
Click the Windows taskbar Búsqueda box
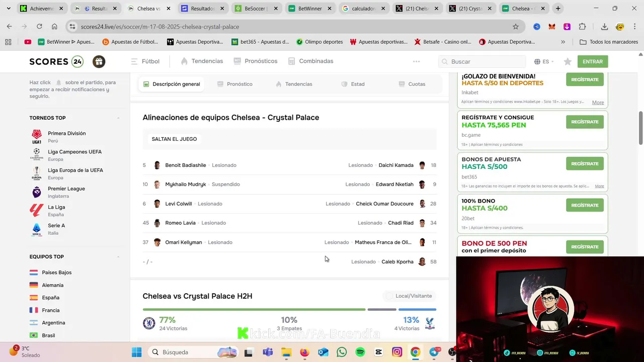(x=194, y=352)
